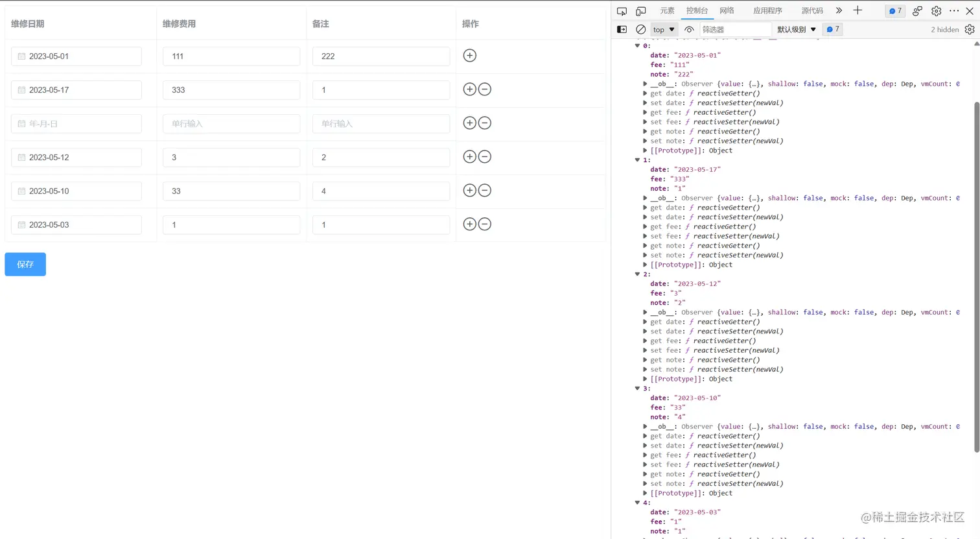The height and width of the screenshot is (539, 980).
Task: Select the fee "333" value in console
Action: (x=680, y=179)
